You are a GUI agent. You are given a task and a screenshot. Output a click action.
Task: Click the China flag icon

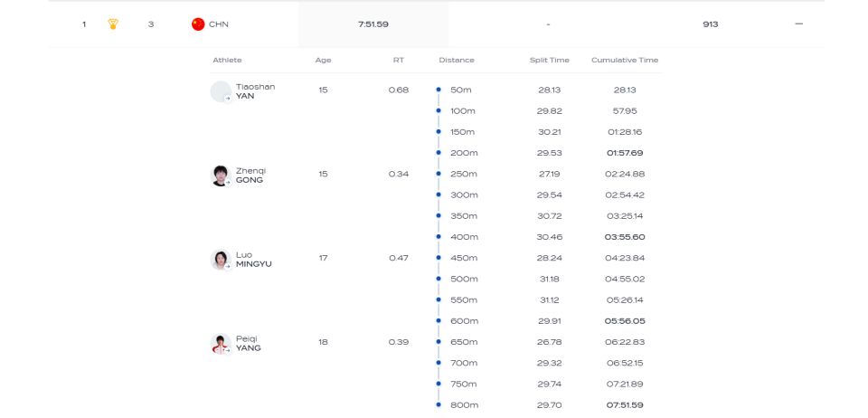point(198,24)
